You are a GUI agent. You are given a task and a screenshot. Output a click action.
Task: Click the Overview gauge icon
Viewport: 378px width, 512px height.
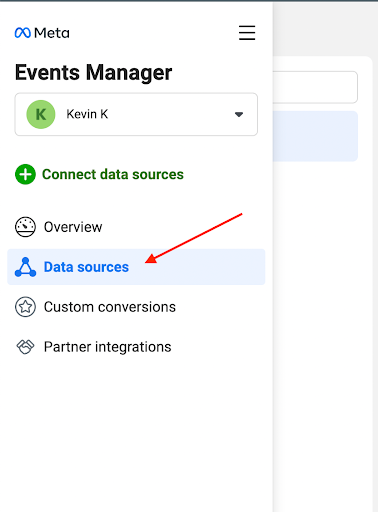point(25,227)
